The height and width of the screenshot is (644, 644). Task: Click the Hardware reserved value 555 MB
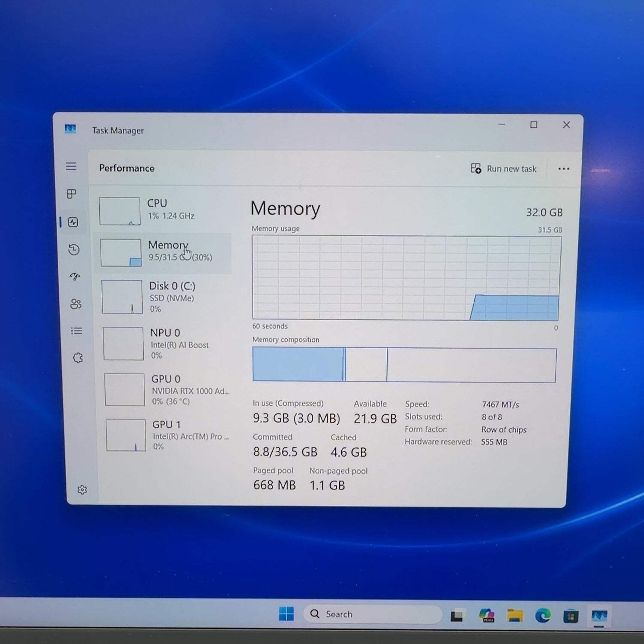pos(494,442)
